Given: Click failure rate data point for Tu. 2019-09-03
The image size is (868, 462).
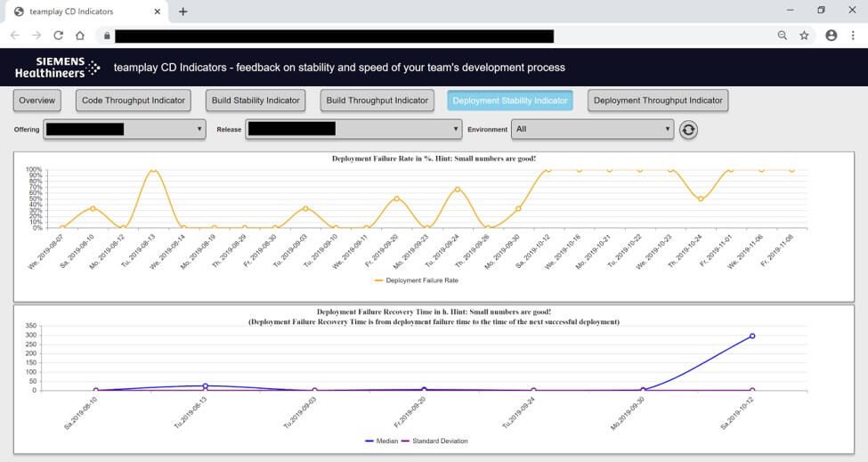Looking at the screenshot, I should (305, 208).
